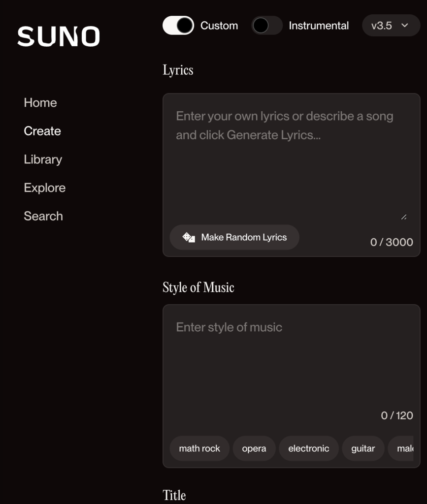
Task: Click the partially visible last style tag
Action: click(404, 448)
